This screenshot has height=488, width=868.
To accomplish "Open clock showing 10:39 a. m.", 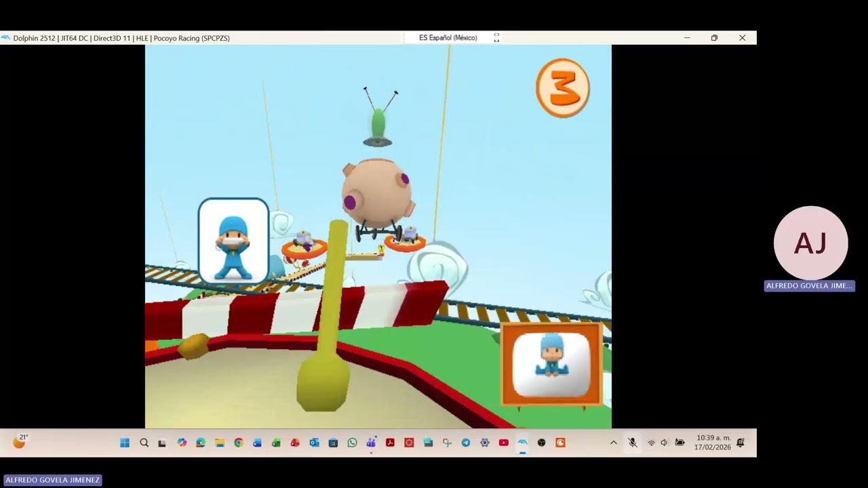I will pyautogui.click(x=713, y=443).
